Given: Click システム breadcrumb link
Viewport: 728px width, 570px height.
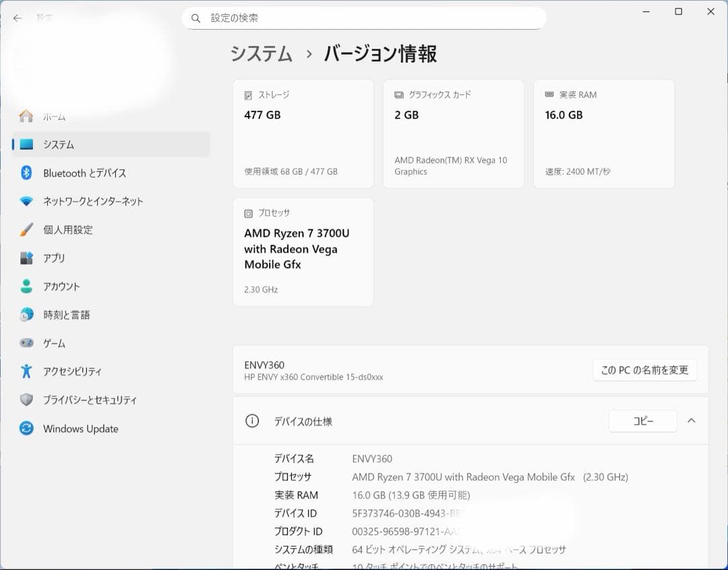Looking at the screenshot, I should (262, 53).
